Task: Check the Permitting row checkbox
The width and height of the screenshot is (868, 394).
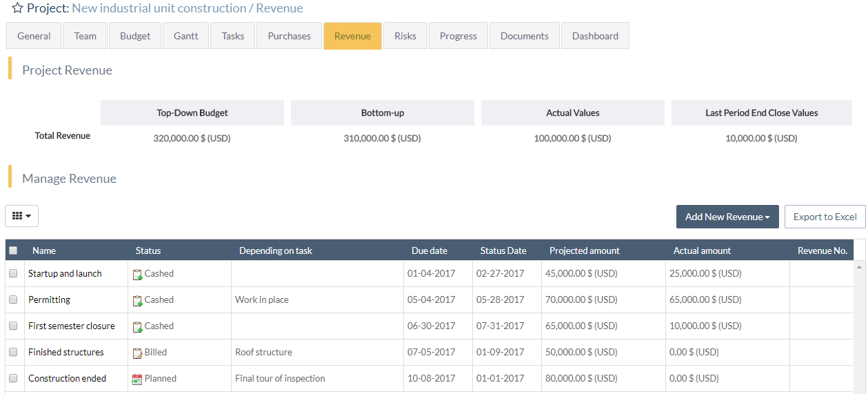Action: click(13, 299)
